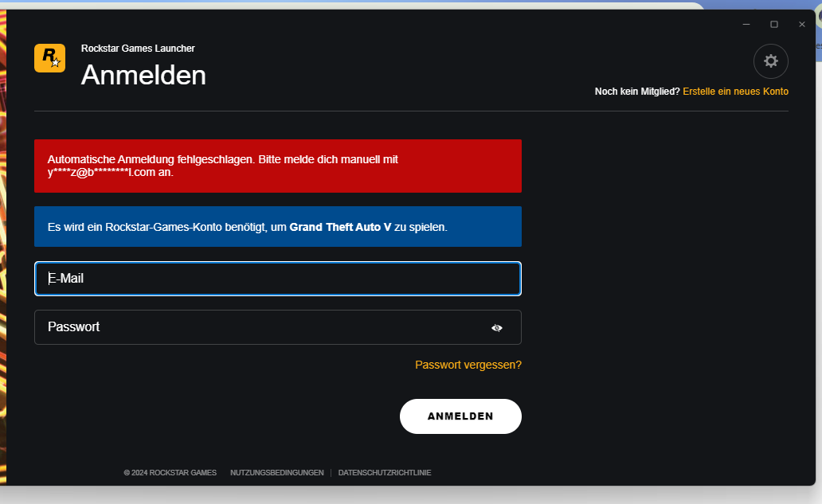Click the blue 'Grand Theft Auto V' notice

click(x=278, y=227)
